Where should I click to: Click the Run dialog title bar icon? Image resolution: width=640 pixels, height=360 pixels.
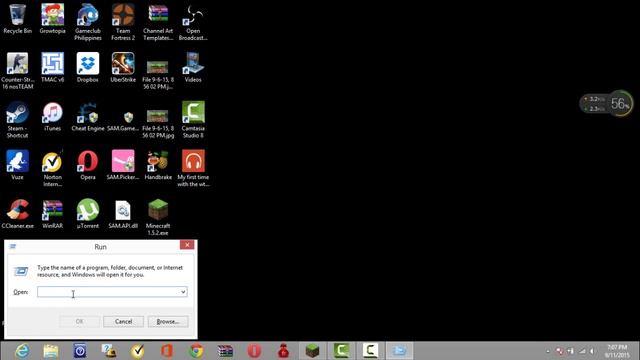tap(13, 246)
